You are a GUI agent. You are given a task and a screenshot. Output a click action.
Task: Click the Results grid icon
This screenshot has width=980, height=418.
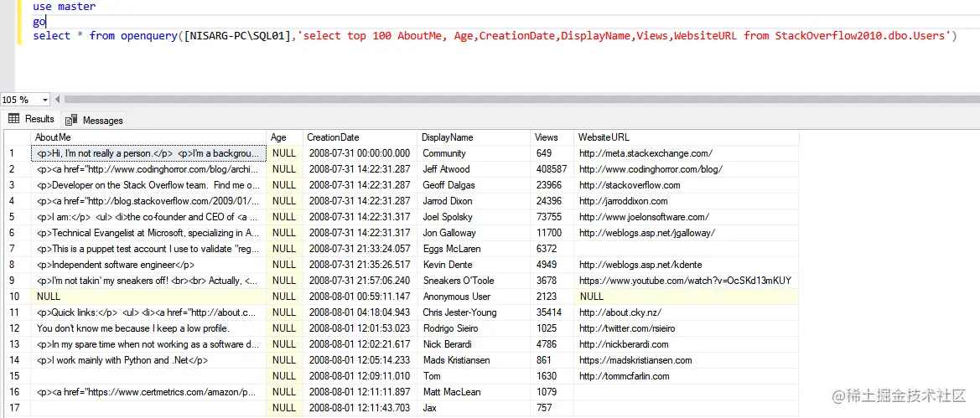pyautogui.click(x=13, y=119)
